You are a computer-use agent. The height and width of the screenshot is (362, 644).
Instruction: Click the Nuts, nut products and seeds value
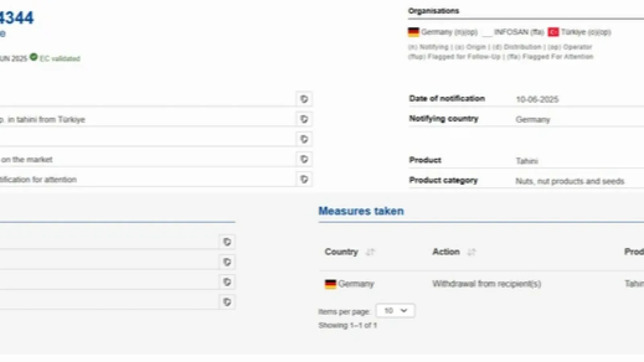point(570,181)
